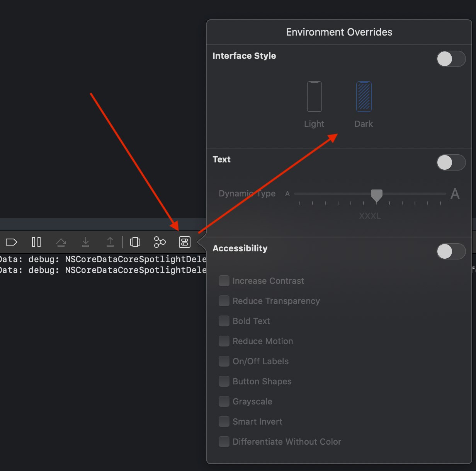Check Reduce Motion option

224,341
